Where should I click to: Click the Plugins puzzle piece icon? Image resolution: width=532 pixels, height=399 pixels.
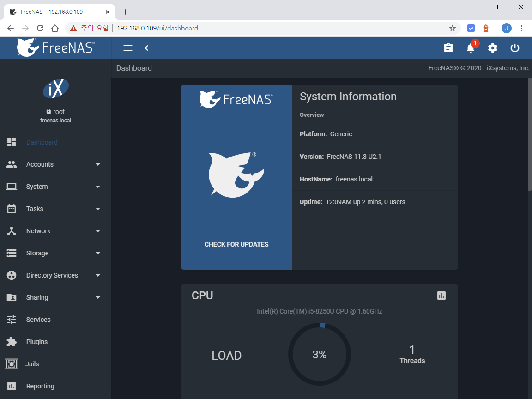(x=12, y=342)
